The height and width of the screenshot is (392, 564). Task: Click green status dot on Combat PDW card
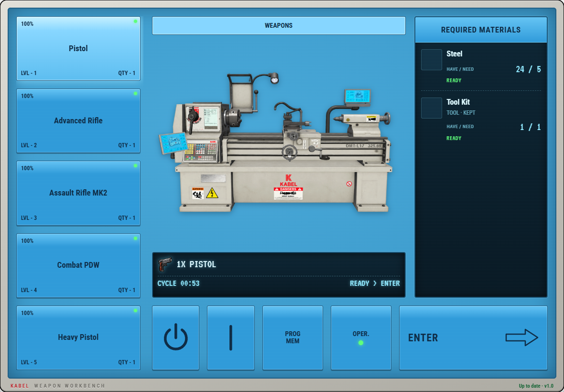(135, 238)
